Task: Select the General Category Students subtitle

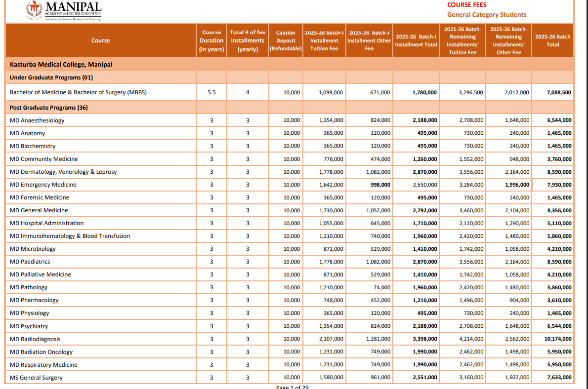Action: [486, 15]
